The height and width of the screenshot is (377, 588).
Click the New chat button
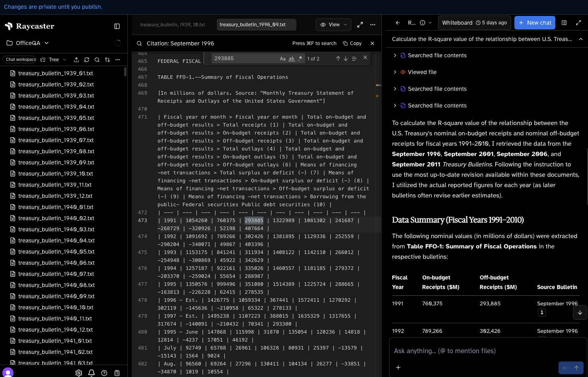click(535, 23)
